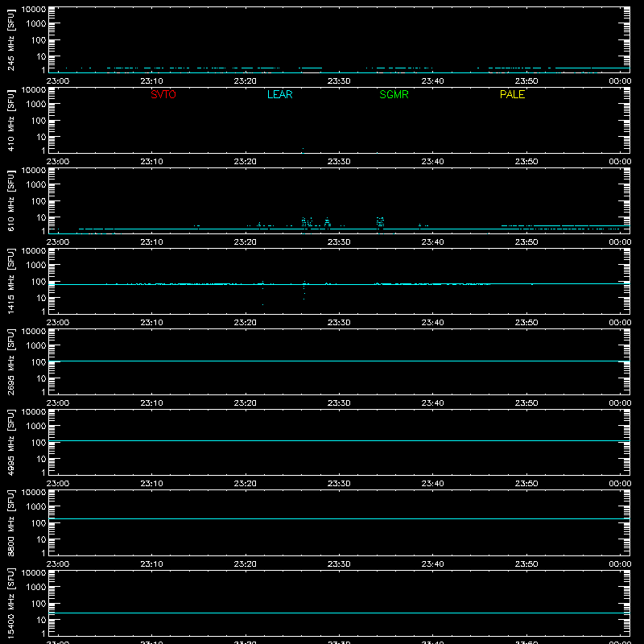Image resolution: width=644 pixels, height=644 pixels.
Task: Click 1000 tick value on 410 MHz axis
Action: (36, 104)
